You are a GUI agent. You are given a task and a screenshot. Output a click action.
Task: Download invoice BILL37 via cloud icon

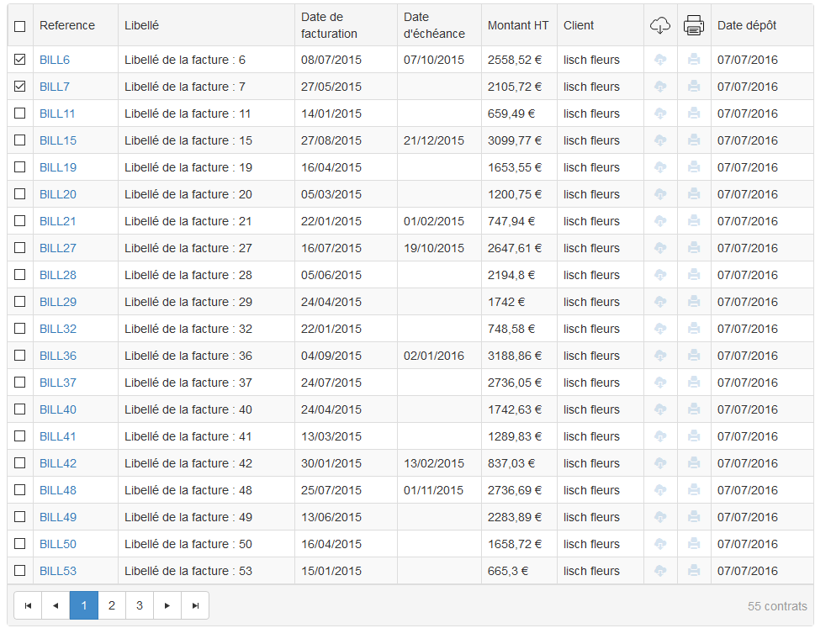pos(659,383)
